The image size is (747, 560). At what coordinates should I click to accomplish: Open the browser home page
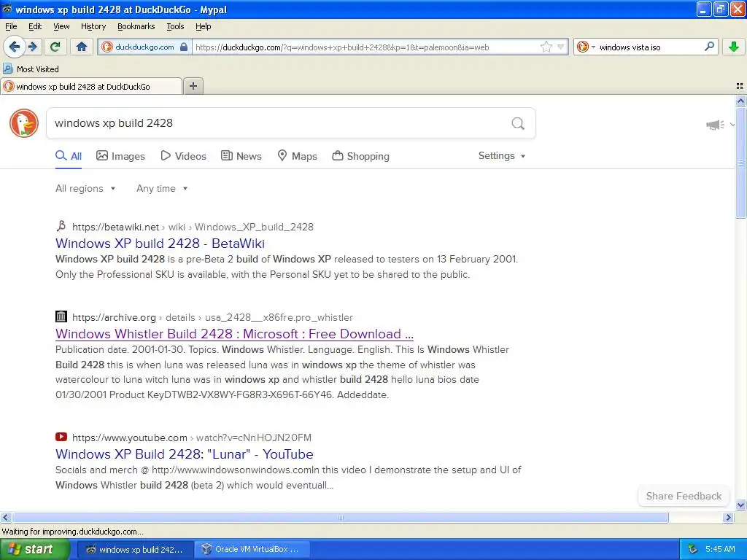(82, 47)
